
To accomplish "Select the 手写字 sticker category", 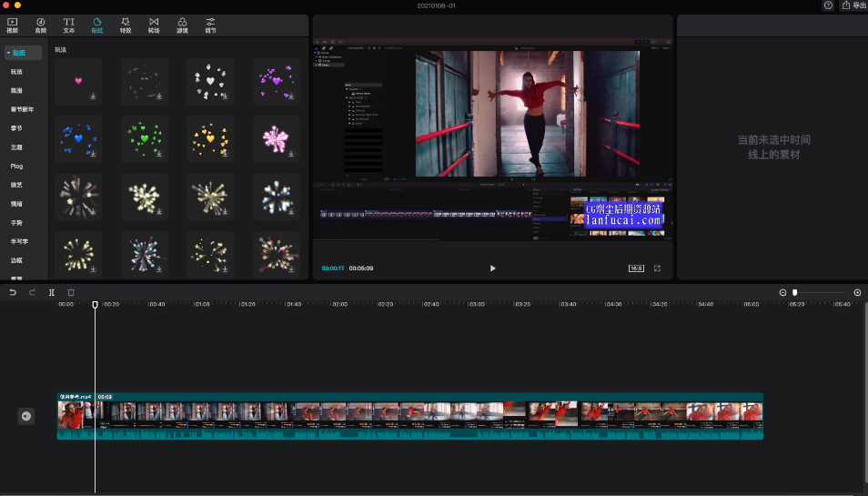I will point(19,241).
